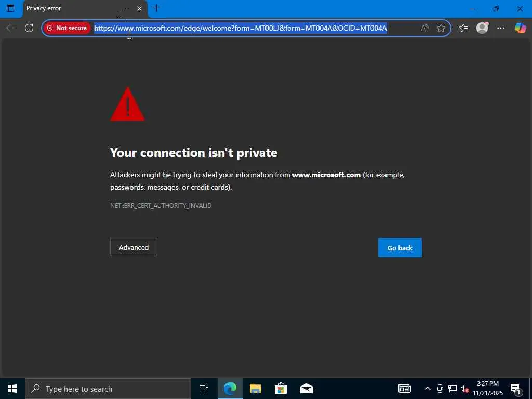Open the notification center icon
This screenshot has height=399, width=532.
tap(515, 389)
